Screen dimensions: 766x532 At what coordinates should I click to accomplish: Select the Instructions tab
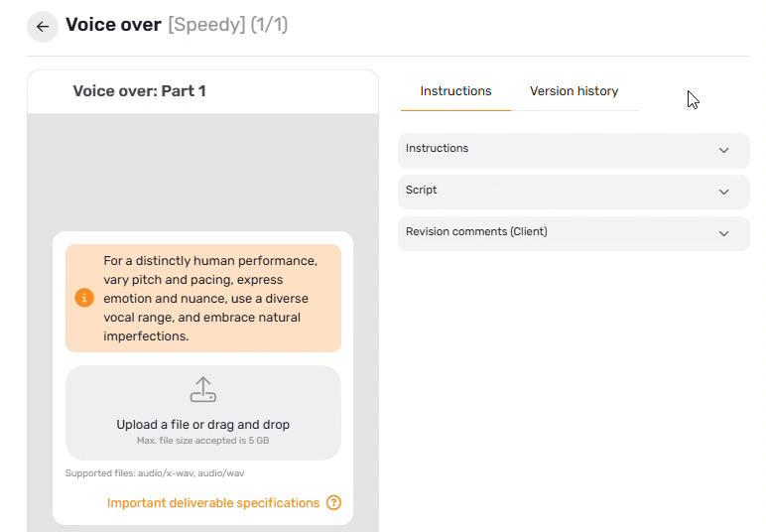coord(455,91)
